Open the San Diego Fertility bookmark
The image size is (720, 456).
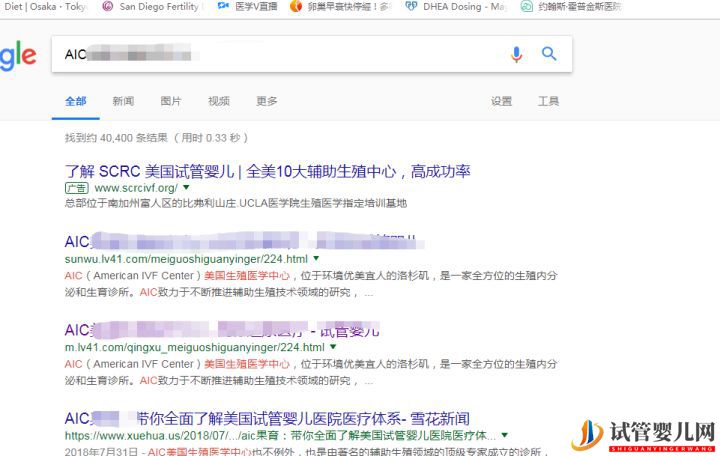tap(152, 6)
